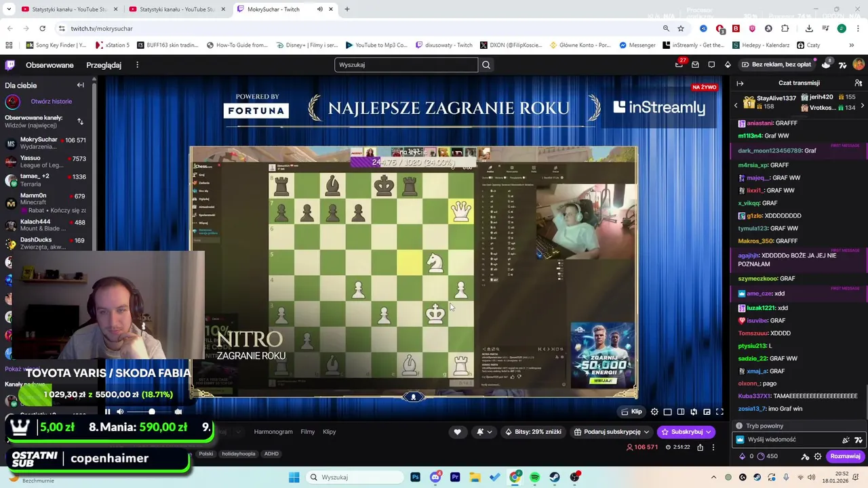
Task: Open Twitch Prime loot notifications icon
Action: [x=679, y=64]
